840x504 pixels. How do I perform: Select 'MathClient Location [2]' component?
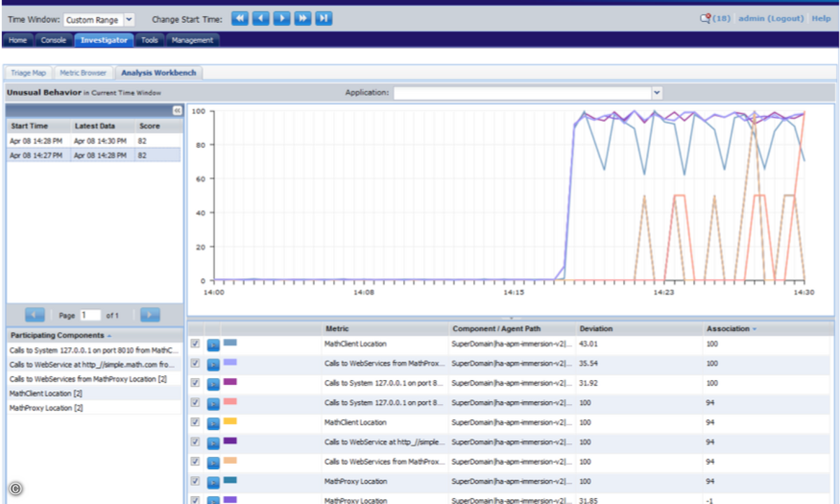(x=95, y=393)
